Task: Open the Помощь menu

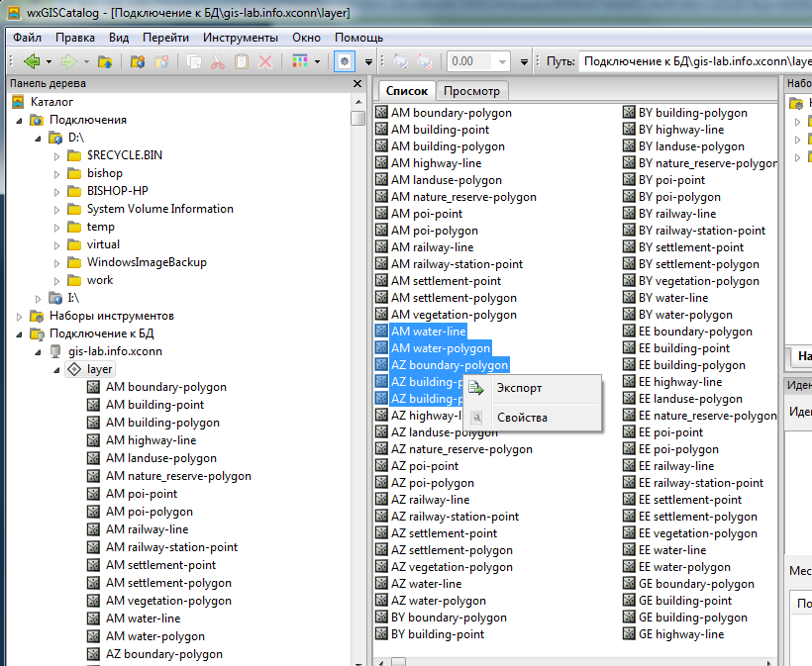Action: click(x=358, y=38)
